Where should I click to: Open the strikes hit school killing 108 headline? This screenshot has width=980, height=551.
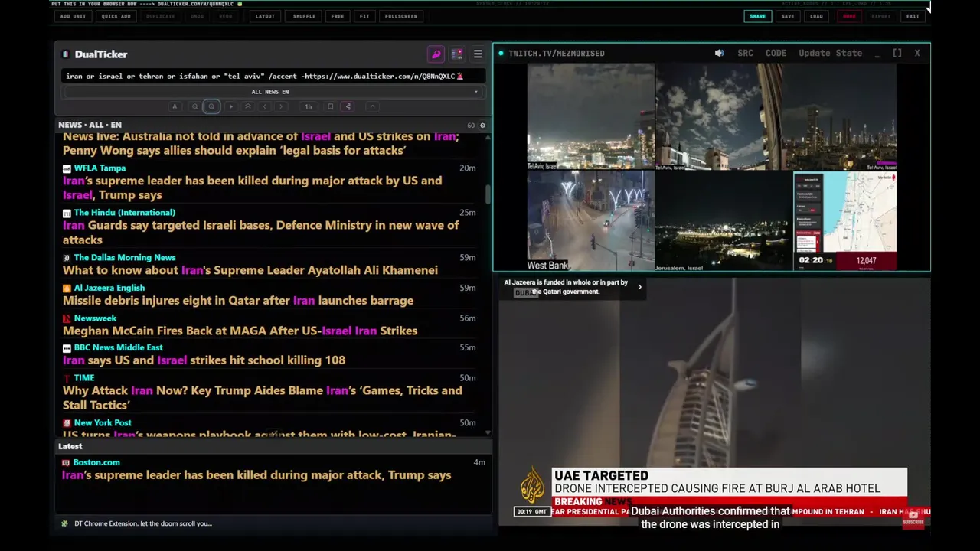(204, 360)
